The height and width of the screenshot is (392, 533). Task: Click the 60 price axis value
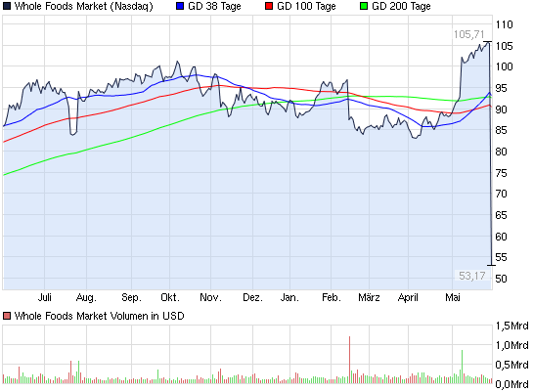pyautogui.click(x=502, y=237)
